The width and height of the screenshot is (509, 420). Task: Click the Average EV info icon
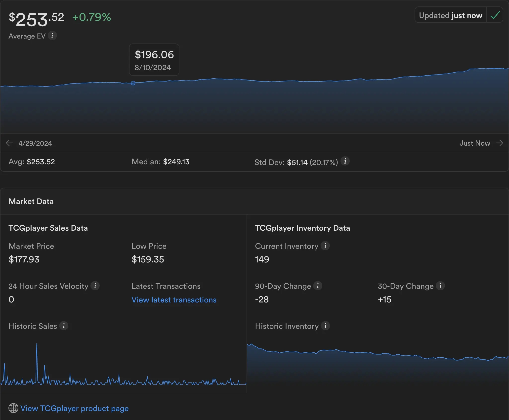pyautogui.click(x=52, y=36)
